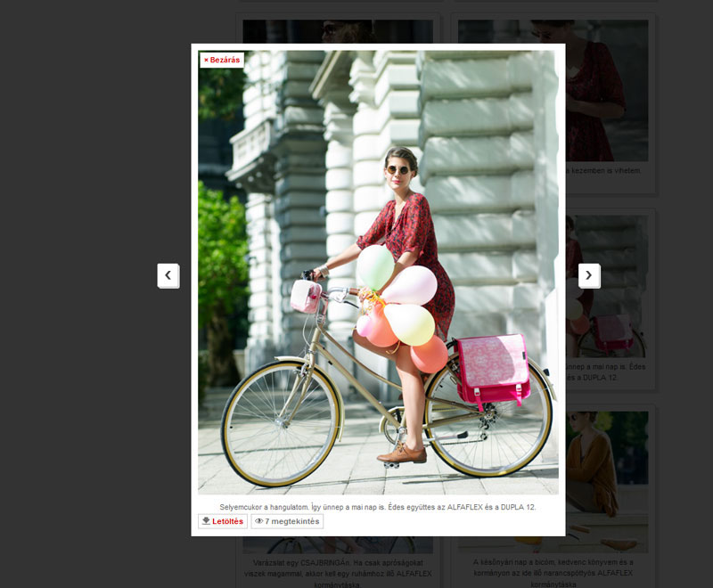
Task: Click the background caption ending "kezemben is vihetem"
Action: (x=606, y=170)
